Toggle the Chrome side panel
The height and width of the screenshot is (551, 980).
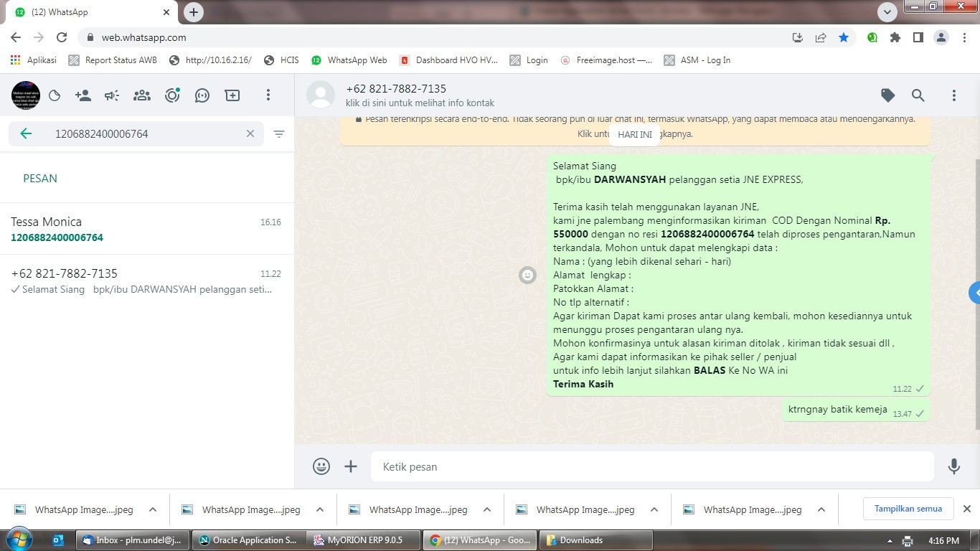click(918, 37)
